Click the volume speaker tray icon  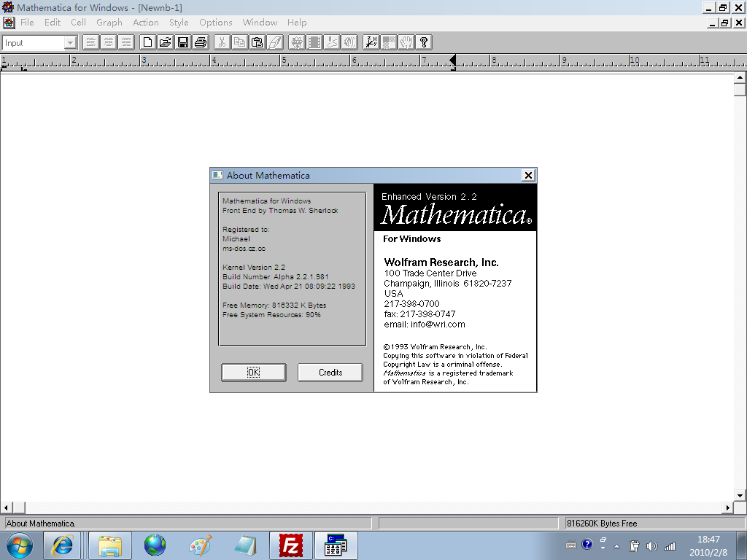(651, 546)
